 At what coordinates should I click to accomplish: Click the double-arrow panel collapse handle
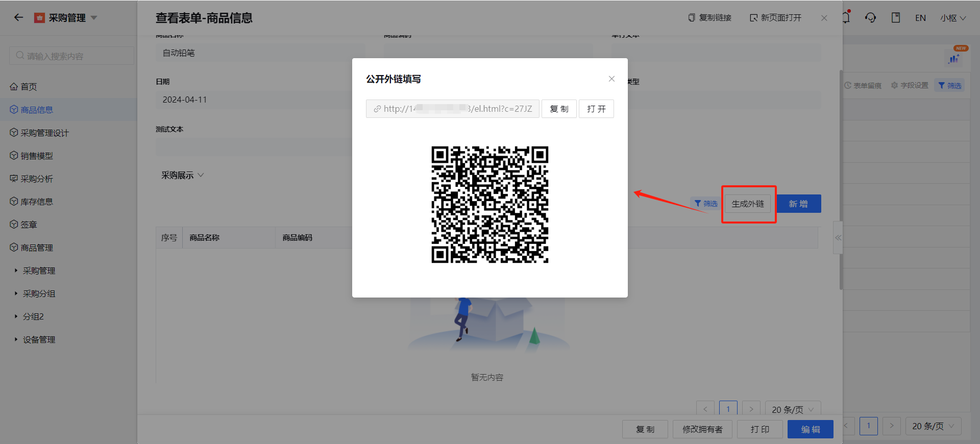coord(838,237)
